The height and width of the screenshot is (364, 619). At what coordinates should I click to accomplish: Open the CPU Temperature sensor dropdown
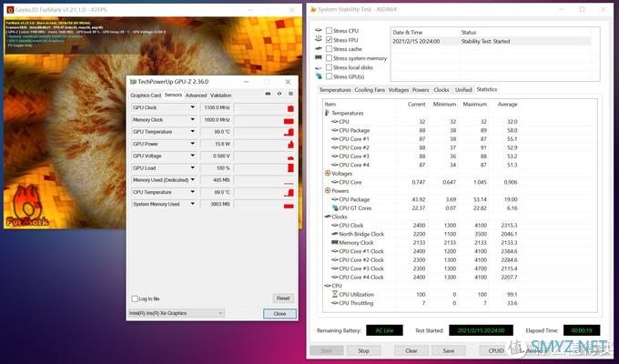point(193,192)
